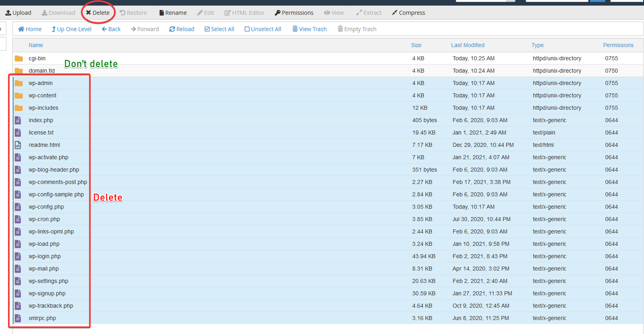Click Unselect All checkbox button
The width and height of the screenshot is (644, 334).
pos(263,29)
